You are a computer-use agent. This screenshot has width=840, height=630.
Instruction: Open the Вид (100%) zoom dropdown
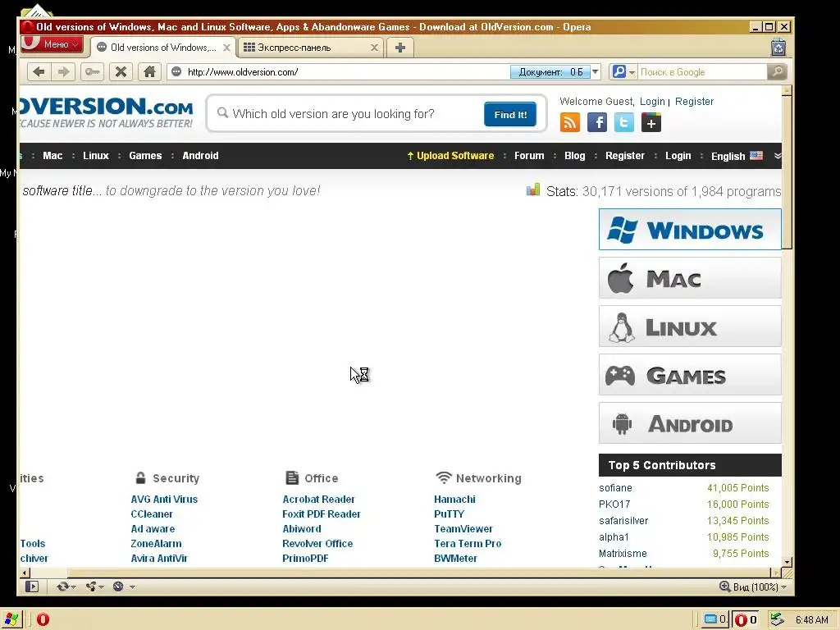pos(753,587)
